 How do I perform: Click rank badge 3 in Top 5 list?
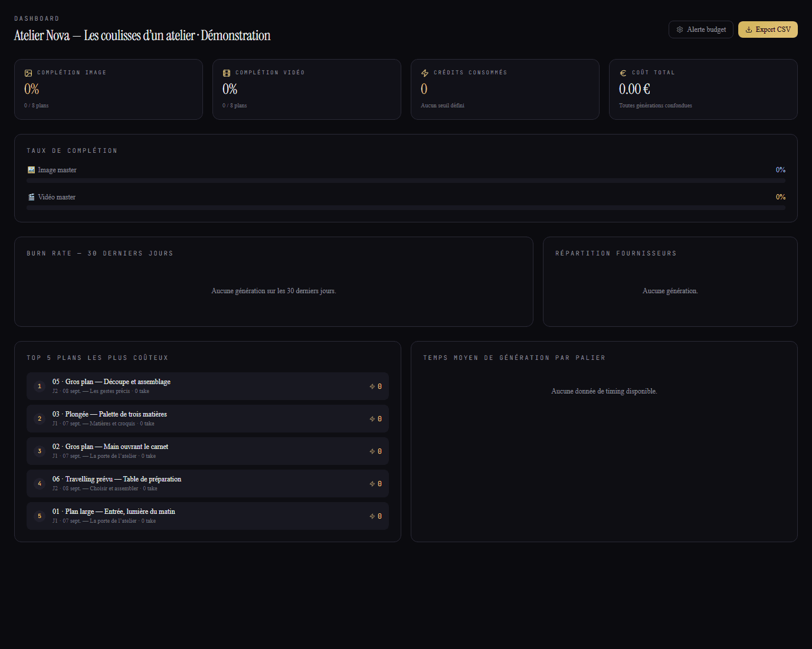coord(40,451)
